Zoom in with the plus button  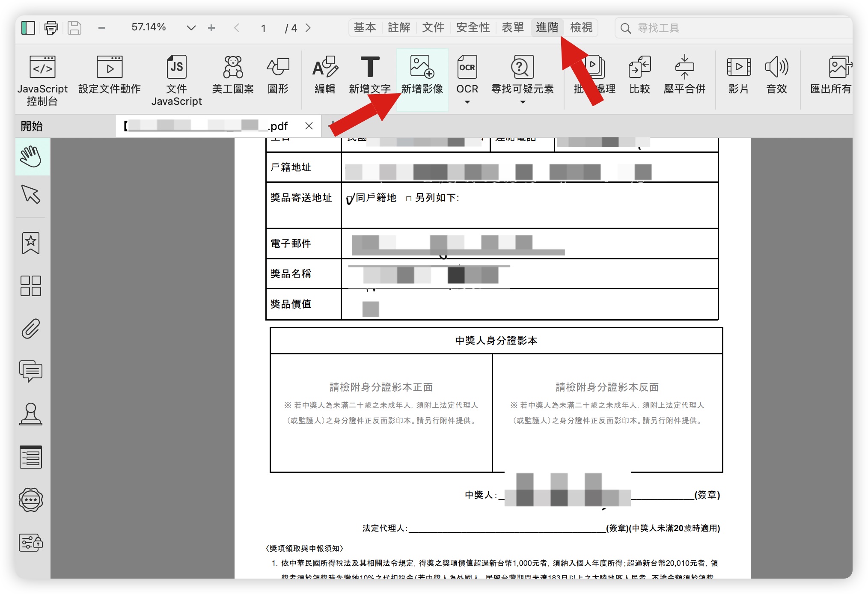(x=211, y=28)
